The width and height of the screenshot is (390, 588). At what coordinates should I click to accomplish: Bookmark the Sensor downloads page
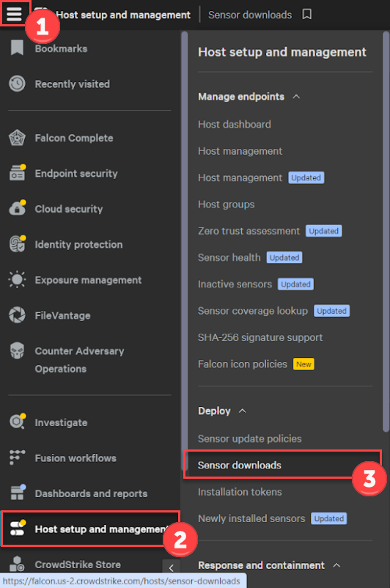[x=306, y=15]
